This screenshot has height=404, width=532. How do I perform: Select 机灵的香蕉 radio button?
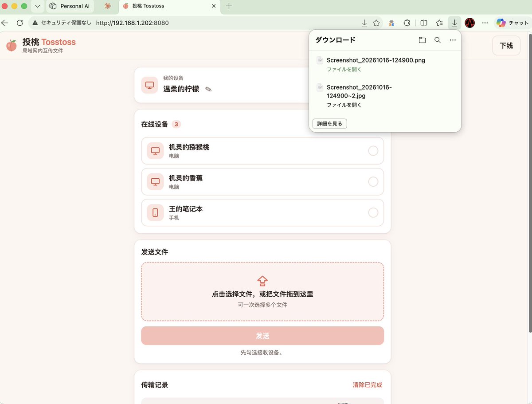[373, 182]
